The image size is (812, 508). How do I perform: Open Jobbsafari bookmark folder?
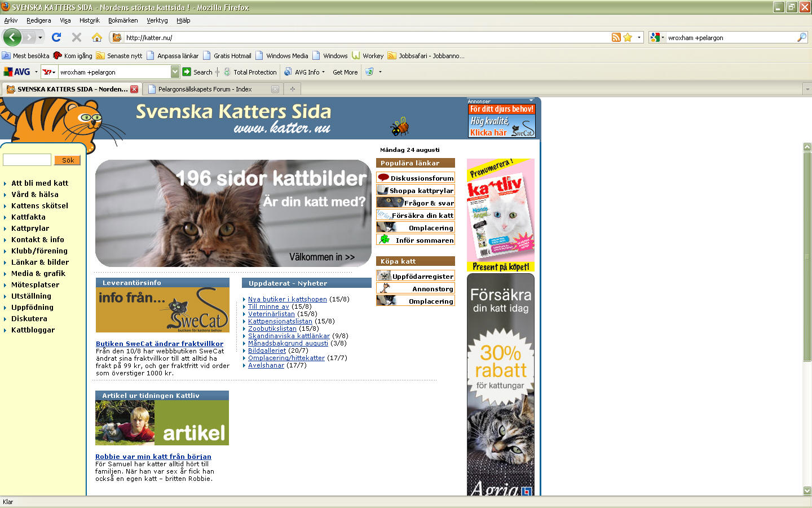[426, 56]
